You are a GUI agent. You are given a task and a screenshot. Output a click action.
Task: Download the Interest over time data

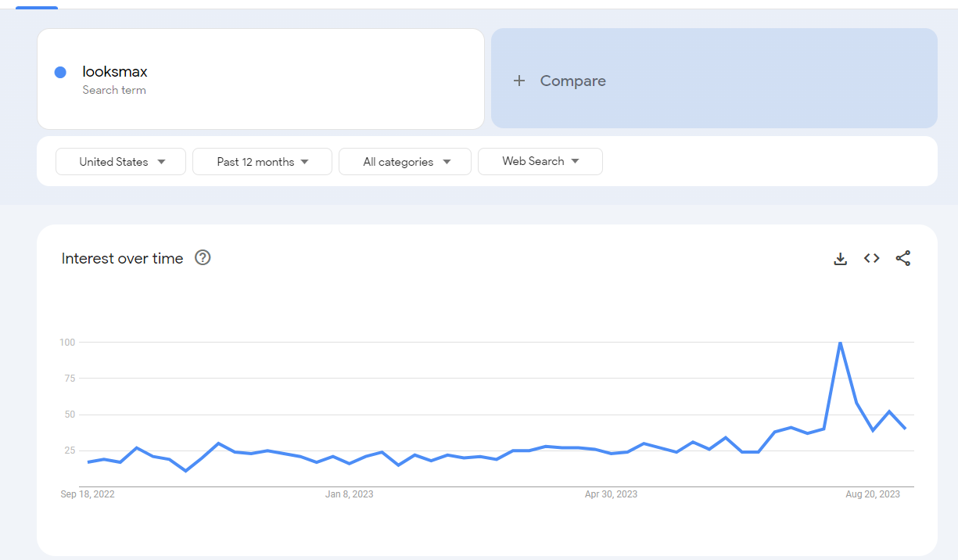[x=841, y=259]
